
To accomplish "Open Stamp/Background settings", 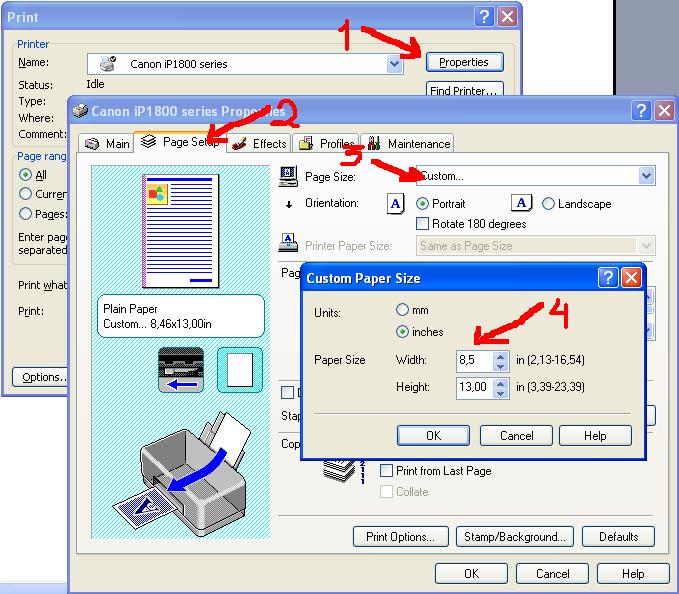I will coord(515,537).
